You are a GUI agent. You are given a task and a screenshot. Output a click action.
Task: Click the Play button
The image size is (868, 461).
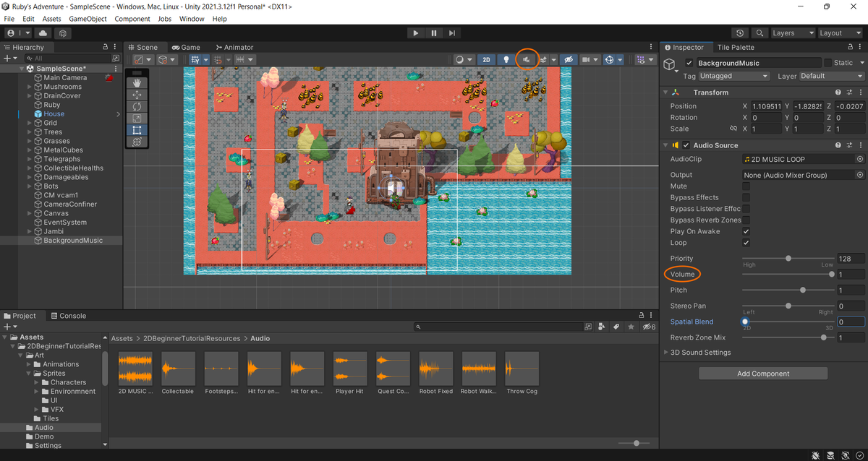415,33
